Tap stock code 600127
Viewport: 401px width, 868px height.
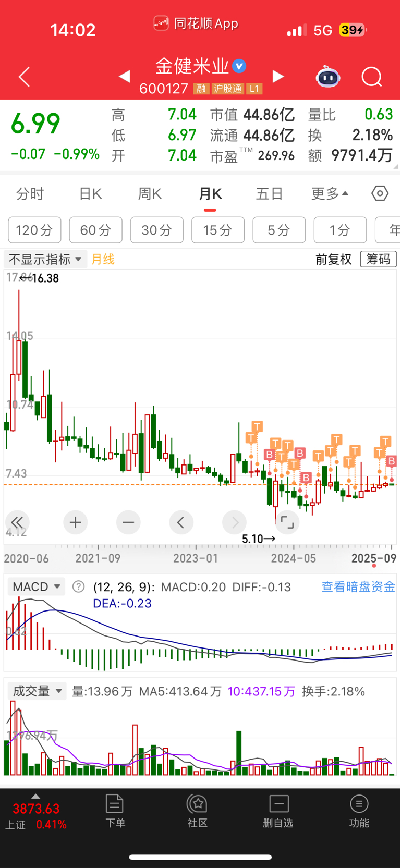pos(164,89)
